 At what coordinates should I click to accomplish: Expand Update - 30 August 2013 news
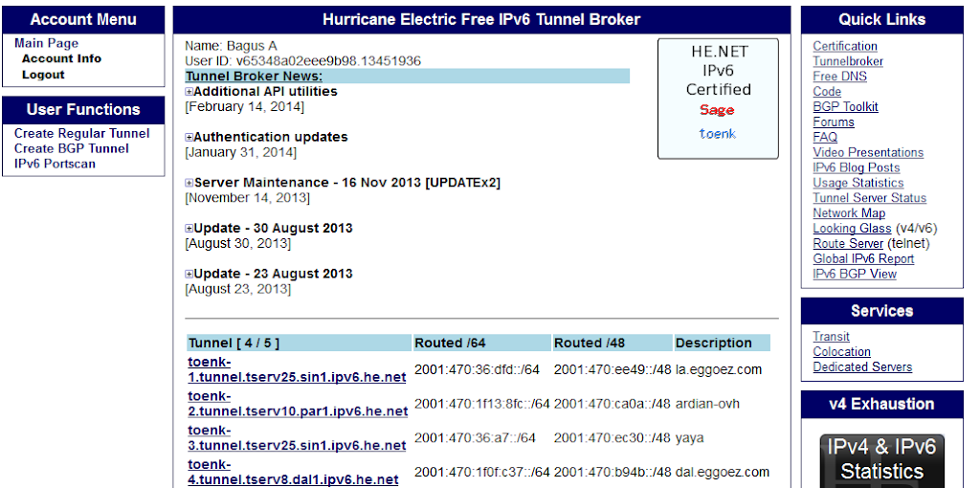[x=189, y=229]
